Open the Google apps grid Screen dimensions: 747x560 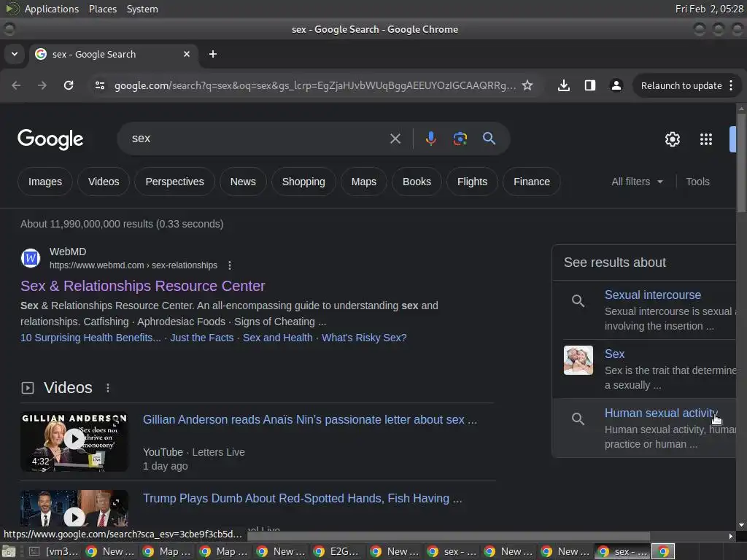point(705,139)
